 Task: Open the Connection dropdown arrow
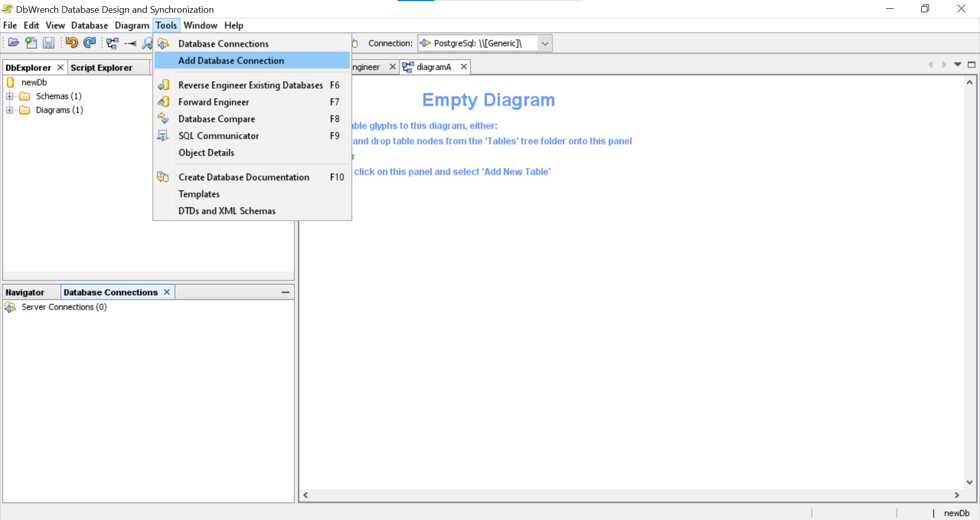(x=545, y=43)
